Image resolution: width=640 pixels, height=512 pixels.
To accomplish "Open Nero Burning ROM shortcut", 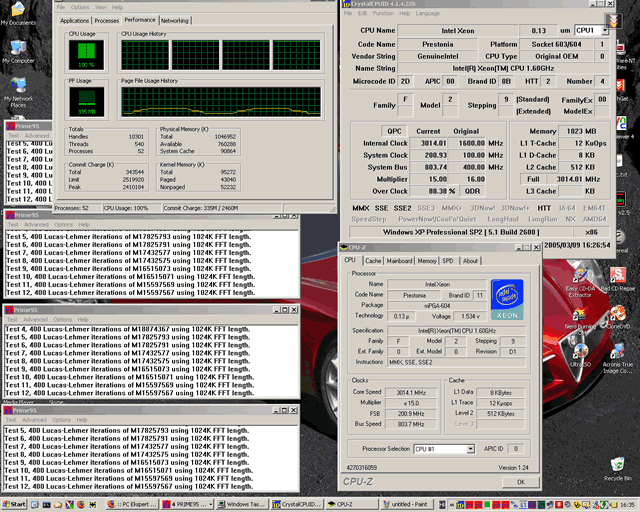I will click(580, 312).
